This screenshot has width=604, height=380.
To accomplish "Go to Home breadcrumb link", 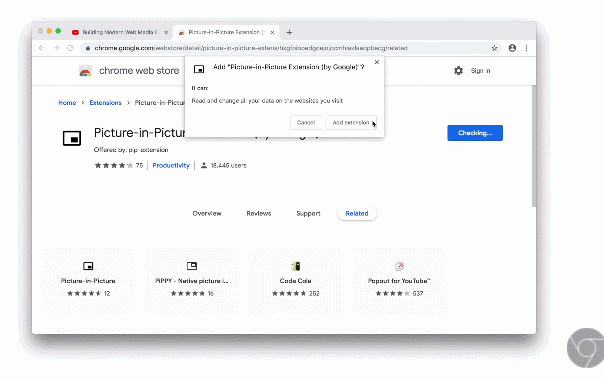I will point(67,103).
